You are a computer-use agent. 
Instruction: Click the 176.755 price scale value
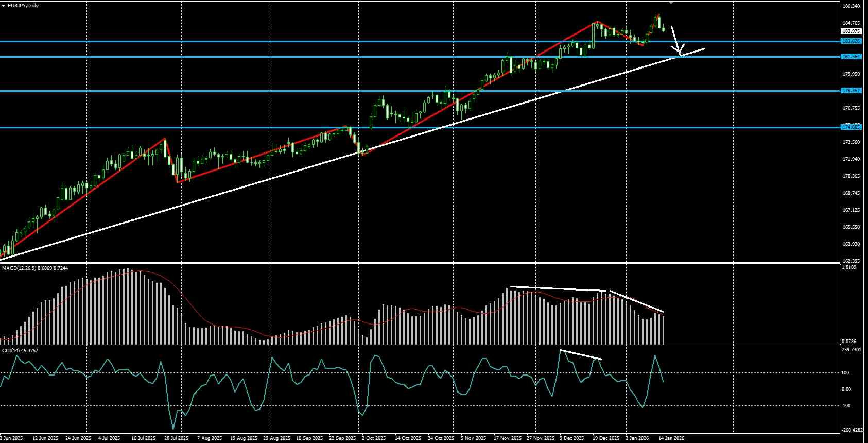(x=852, y=108)
